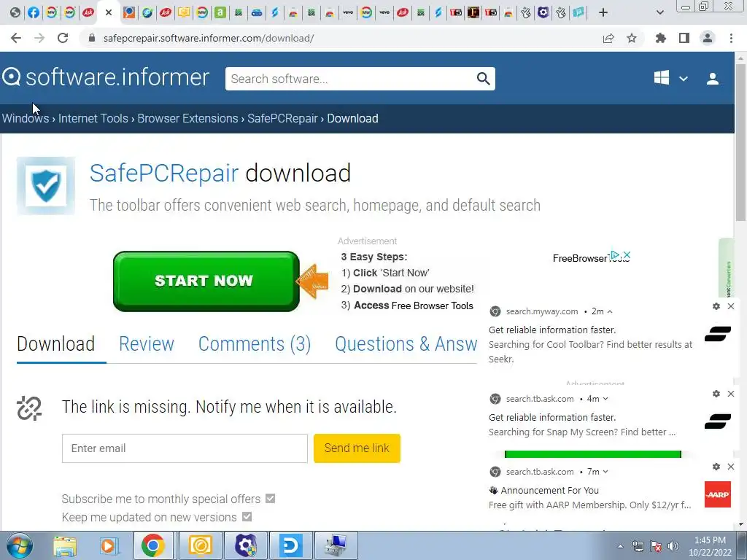
Task: Focus the Enter email field
Action: (185, 448)
